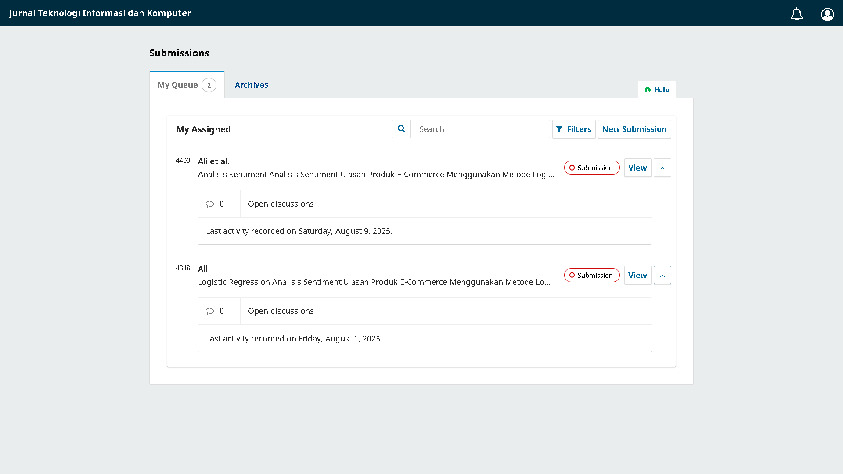This screenshot has height=474, width=843.
Task: Click the Logistic Regression submission title
Action: pyautogui.click(x=375, y=282)
